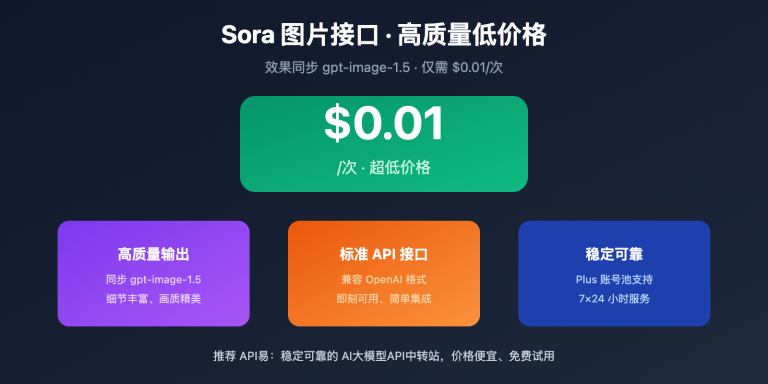Viewport: 768px width, 384px height.
Task: Select the orange card title "标准 API 接口"
Action: click(384, 255)
